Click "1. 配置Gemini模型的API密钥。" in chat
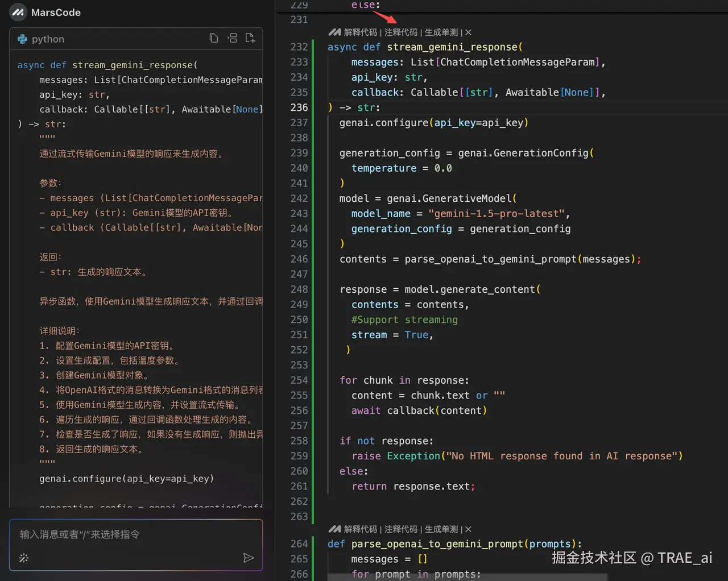This screenshot has width=728, height=581. (108, 346)
